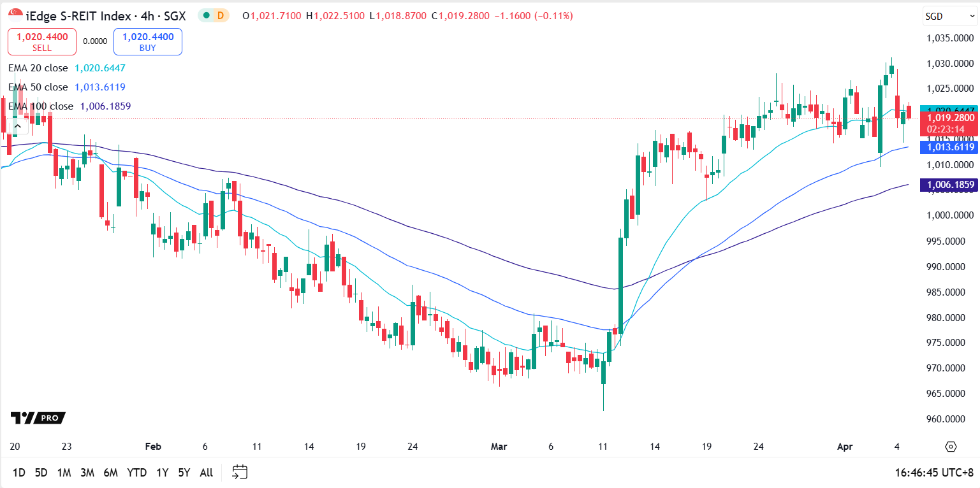Select the 5Y time range
The width and height of the screenshot is (980, 488).
(184, 473)
